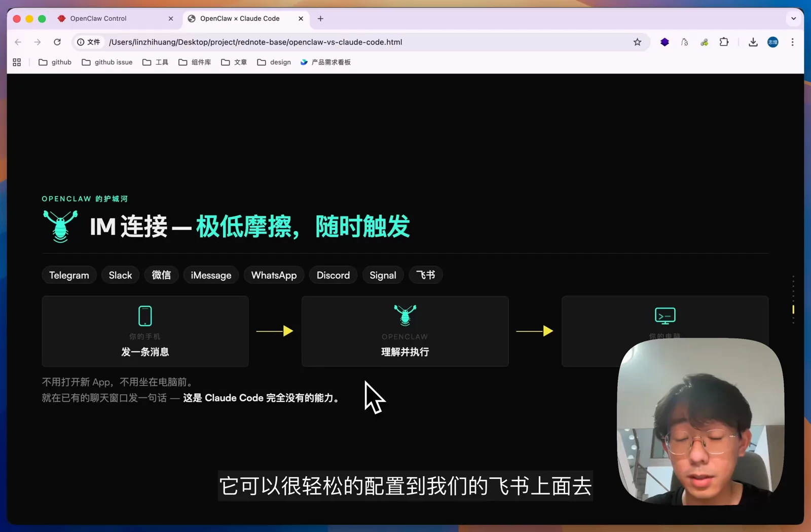Viewport: 811px width, 532px height.
Task: Bookmark this page with the star icon
Action: tap(637, 42)
